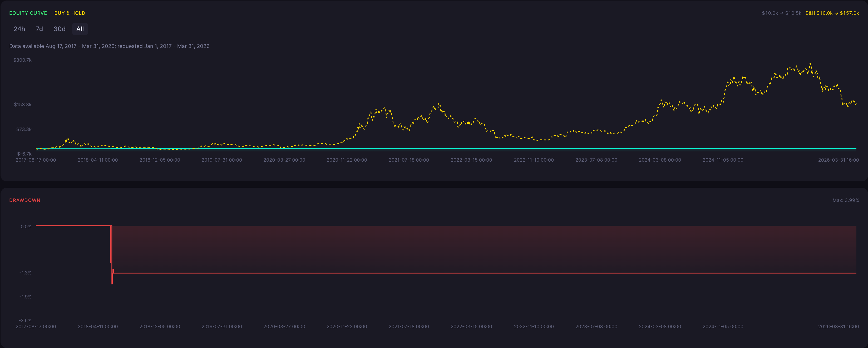Click the data availability notice text
This screenshot has width=868, height=348.
(x=110, y=46)
